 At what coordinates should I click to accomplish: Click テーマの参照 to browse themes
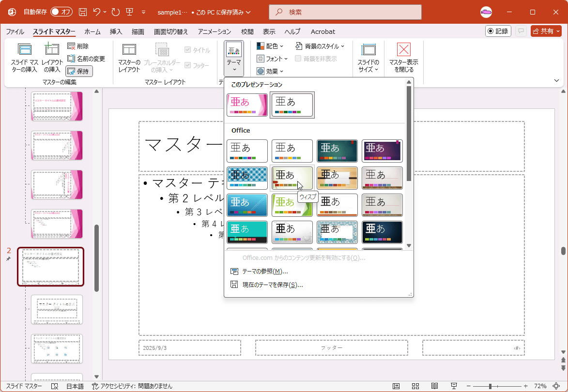(265, 271)
